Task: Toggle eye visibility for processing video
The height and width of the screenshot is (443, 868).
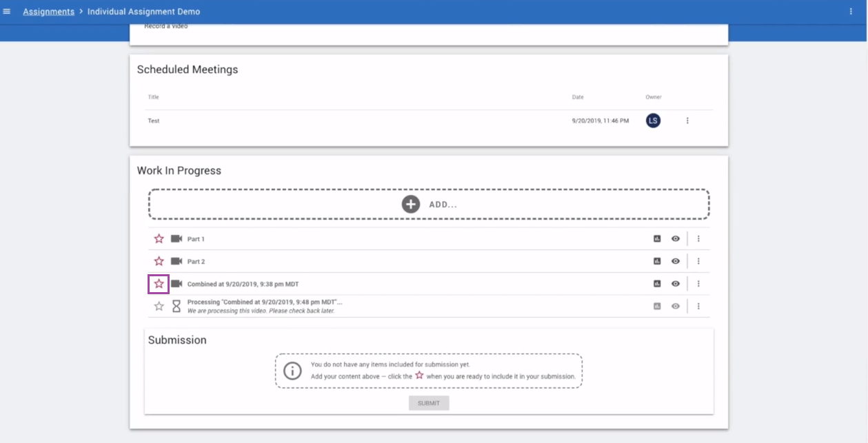Action: 676,306
